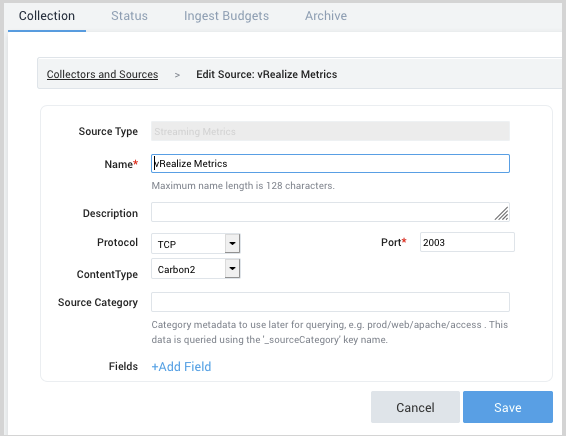Image resolution: width=566 pixels, height=436 pixels.
Task: Edit the Port field showing 2003
Action: pos(467,242)
